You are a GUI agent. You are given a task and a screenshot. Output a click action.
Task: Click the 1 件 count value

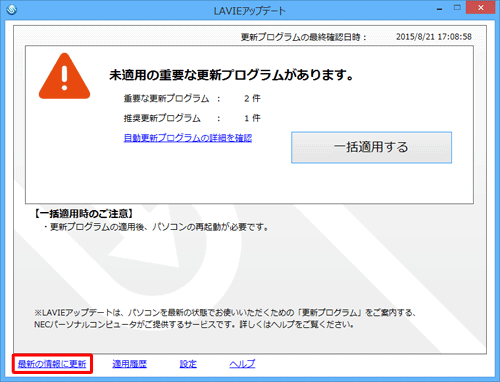(252, 118)
